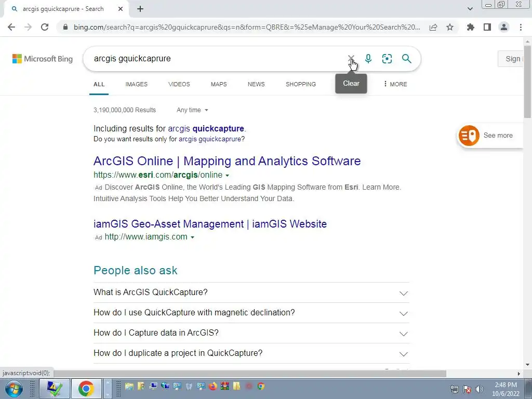This screenshot has height=399, width=532.
Task: Click the vertical page scrollbar thumb
Action: click(527, 82)
